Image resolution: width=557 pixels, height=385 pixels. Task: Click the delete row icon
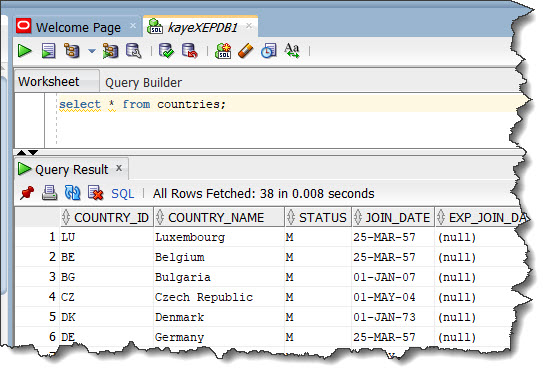coord(95,193)
